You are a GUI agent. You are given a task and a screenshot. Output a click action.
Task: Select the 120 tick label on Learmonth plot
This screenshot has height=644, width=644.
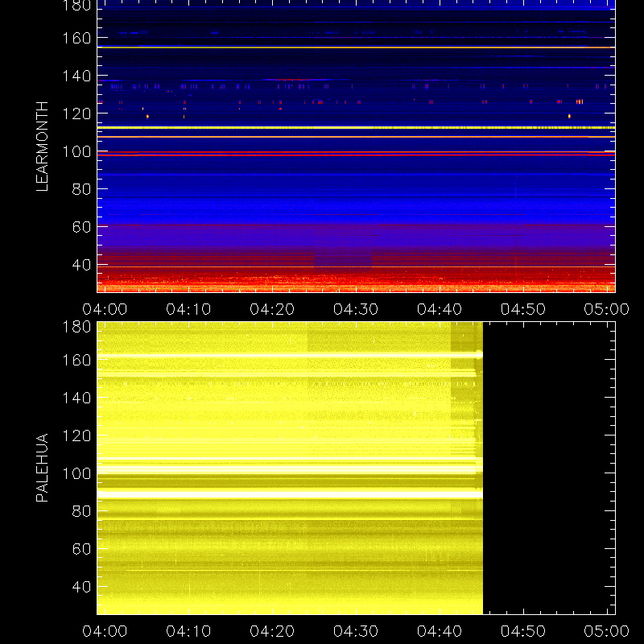pyautogui.click(x=76, y=114)
